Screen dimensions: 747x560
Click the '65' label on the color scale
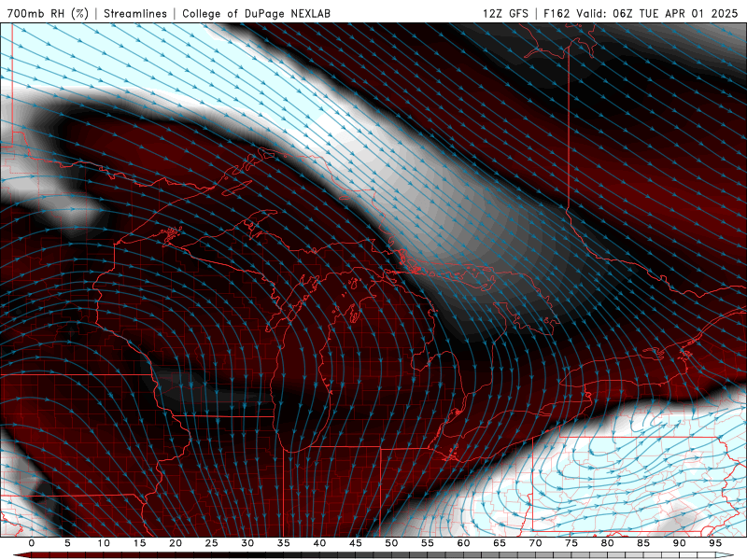pyautogui.click(x=500, y=543)
